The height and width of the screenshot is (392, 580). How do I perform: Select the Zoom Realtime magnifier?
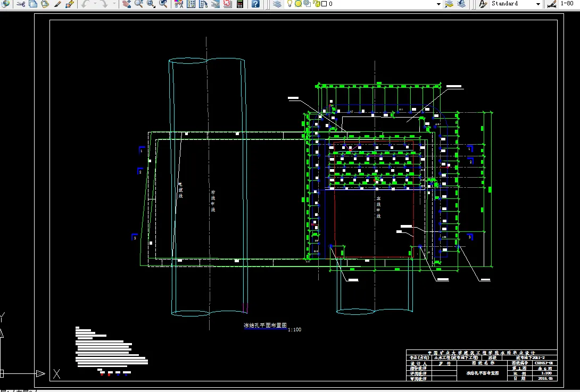[139, 4]
